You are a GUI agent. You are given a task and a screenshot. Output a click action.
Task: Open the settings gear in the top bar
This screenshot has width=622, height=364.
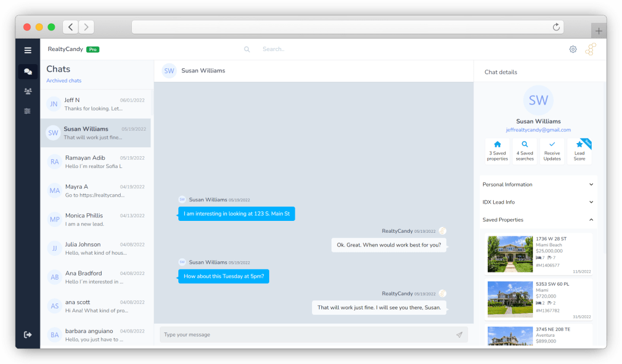point(573,49)
